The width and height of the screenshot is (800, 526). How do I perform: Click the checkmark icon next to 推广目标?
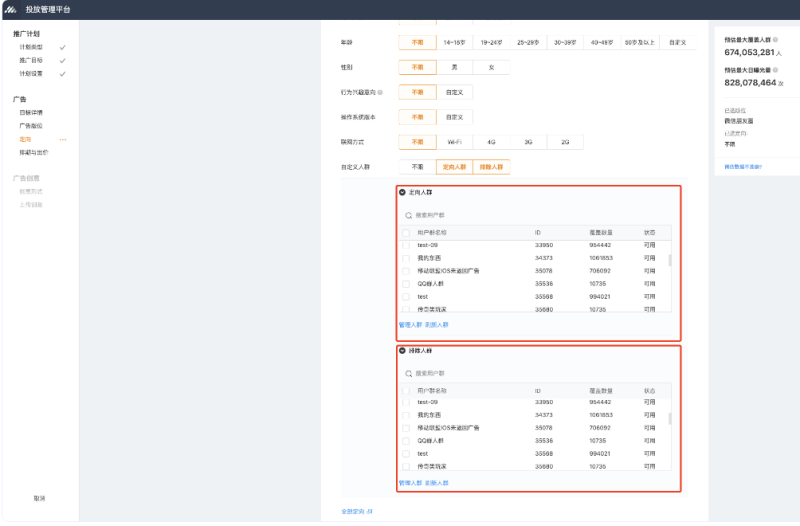(62, 60)
